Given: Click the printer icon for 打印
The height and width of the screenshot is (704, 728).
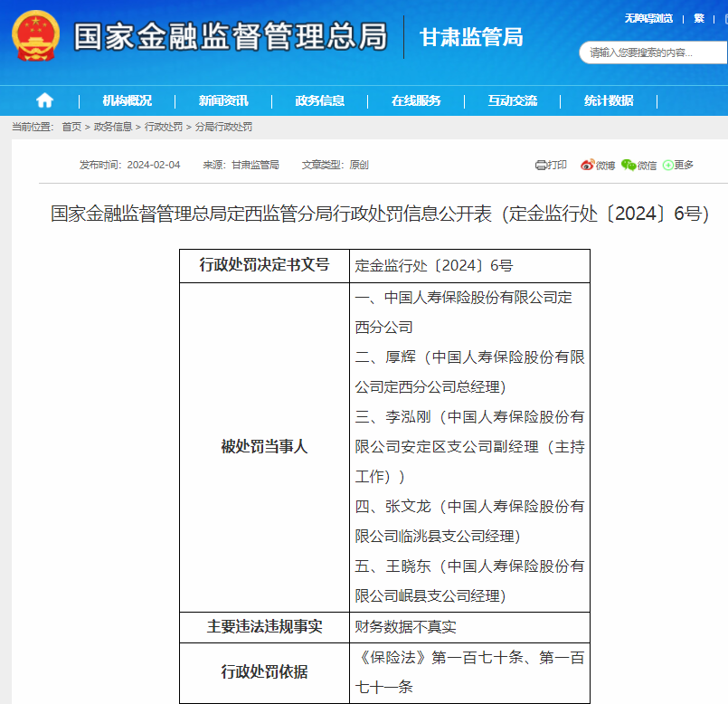Looking at the screenshot, I should (541, 165).
